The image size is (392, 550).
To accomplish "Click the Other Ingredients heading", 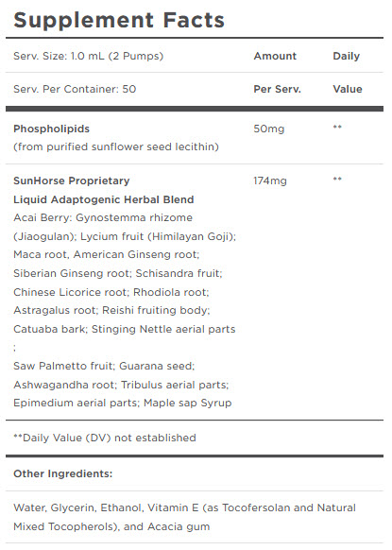I will tap(63, 473).
